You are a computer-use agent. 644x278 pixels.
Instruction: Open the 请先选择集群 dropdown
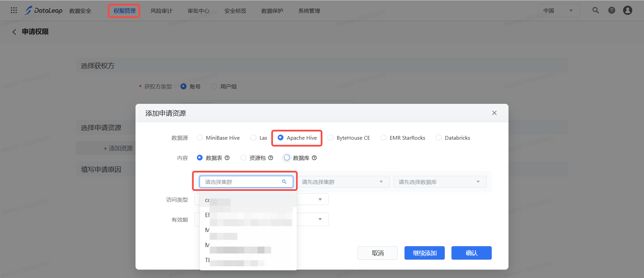pyautogui.click(x=343, y=182)
